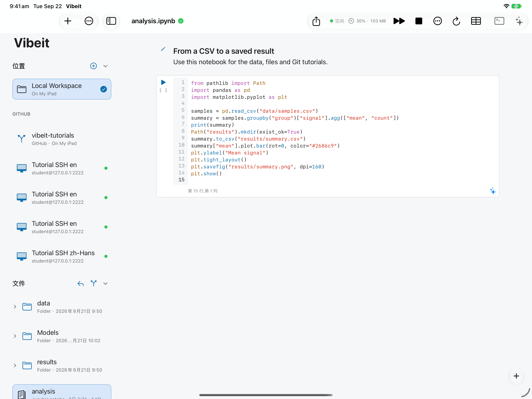Viewport: 532px width, 399px height.
Task: Open the AI assistant sparkle in toolbar
Action: pyautogui.click(x=519, y=21)
